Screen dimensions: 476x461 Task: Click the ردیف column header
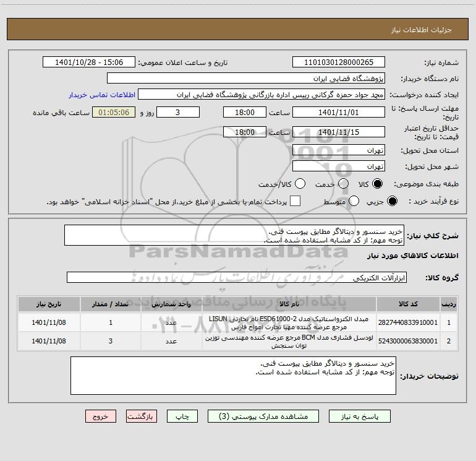tap(449, 304)
